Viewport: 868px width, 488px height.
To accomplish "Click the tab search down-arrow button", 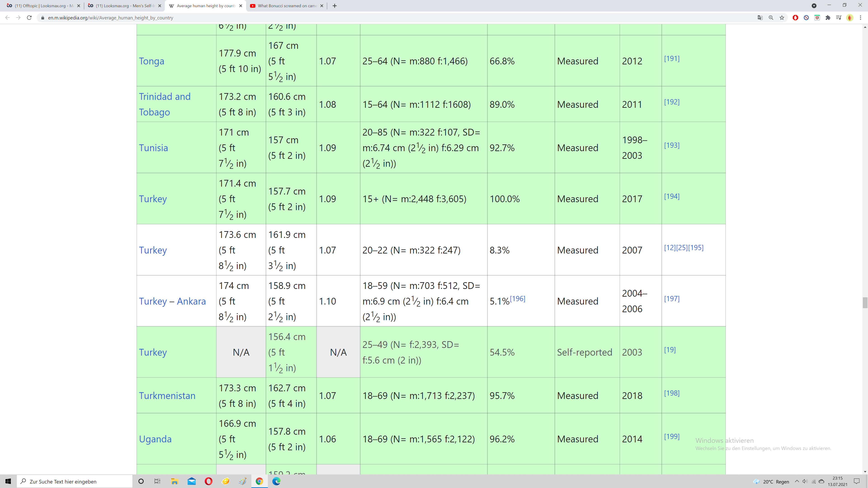I will click(814, 6).
